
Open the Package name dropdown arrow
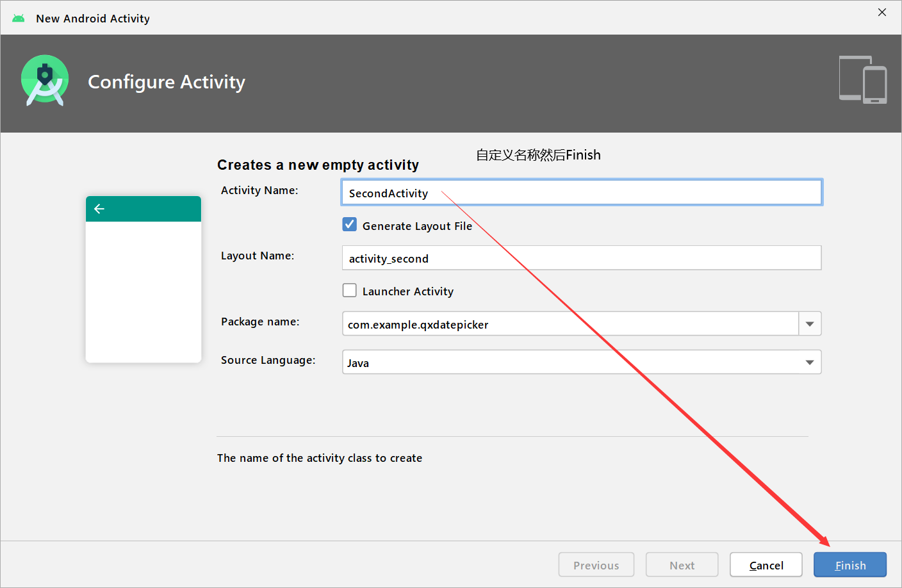810,323
